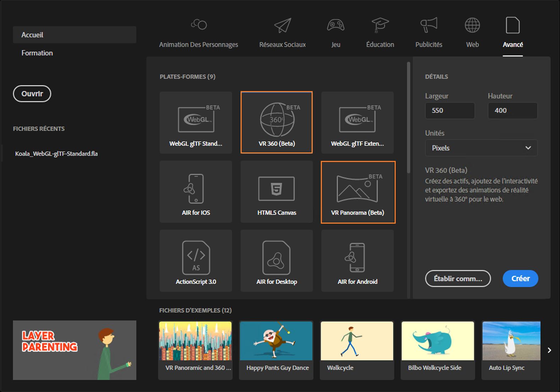Click the Hauteur input field
Screen dimensions: 560x392
[512, 111]
